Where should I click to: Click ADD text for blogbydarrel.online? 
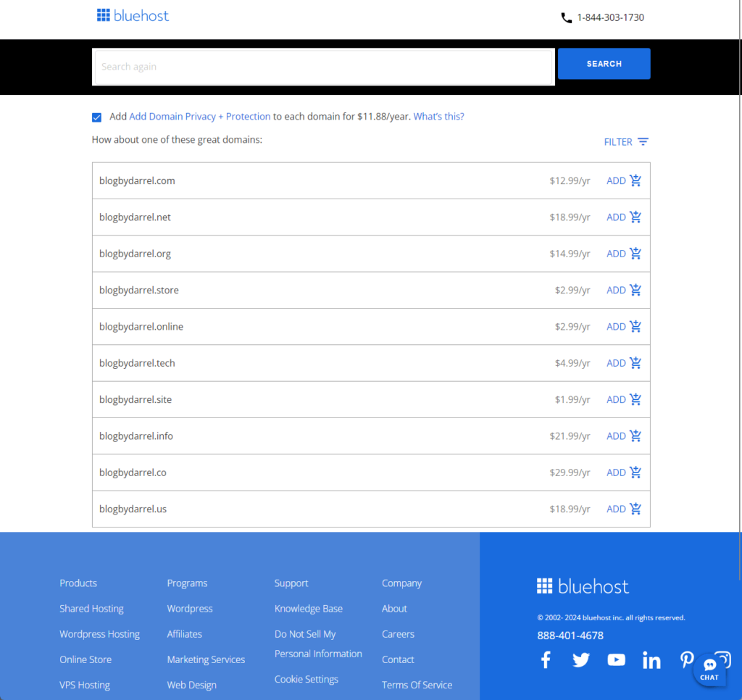click(x=616, y=327)
